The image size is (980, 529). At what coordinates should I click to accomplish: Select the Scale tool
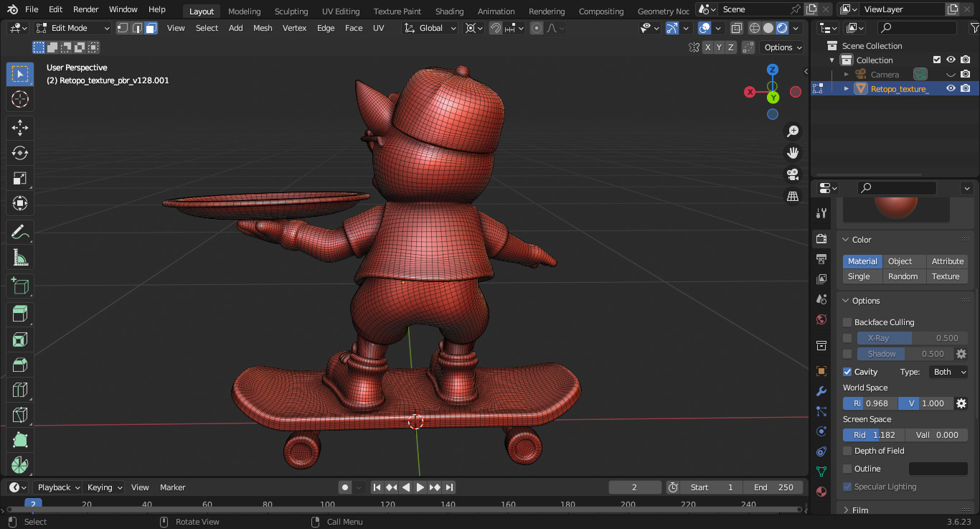[x=20, y=179]
